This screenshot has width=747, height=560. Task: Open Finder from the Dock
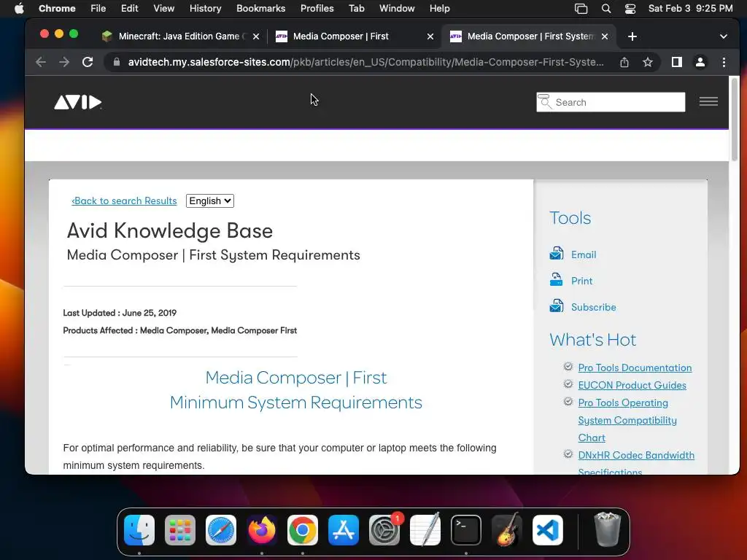pyautogui.click(x=139, y=529)
